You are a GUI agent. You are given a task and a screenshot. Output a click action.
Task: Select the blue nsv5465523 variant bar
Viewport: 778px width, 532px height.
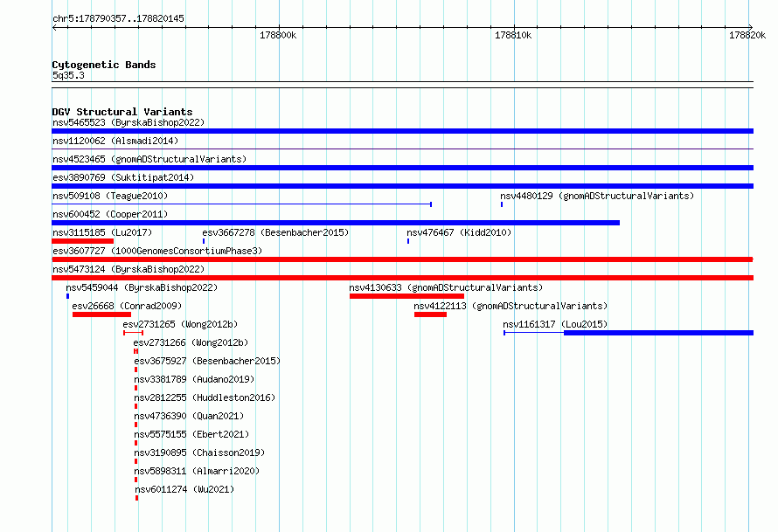[x=402, y=131]
